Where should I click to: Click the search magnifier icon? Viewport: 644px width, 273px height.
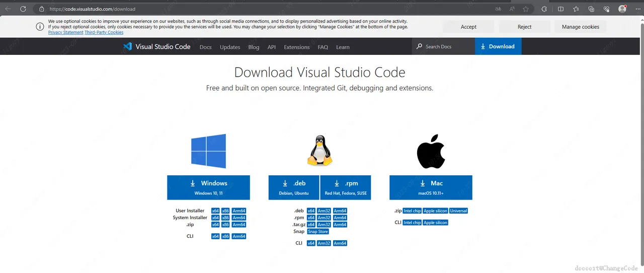420,46
